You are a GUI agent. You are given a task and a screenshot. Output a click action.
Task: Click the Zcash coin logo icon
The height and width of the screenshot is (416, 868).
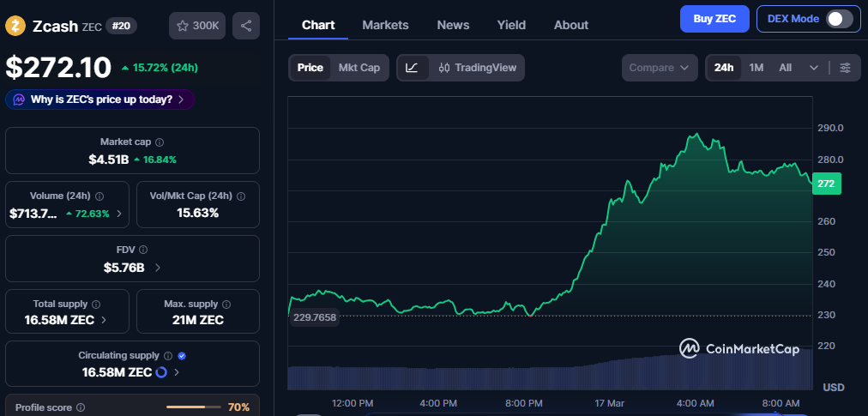15,26
